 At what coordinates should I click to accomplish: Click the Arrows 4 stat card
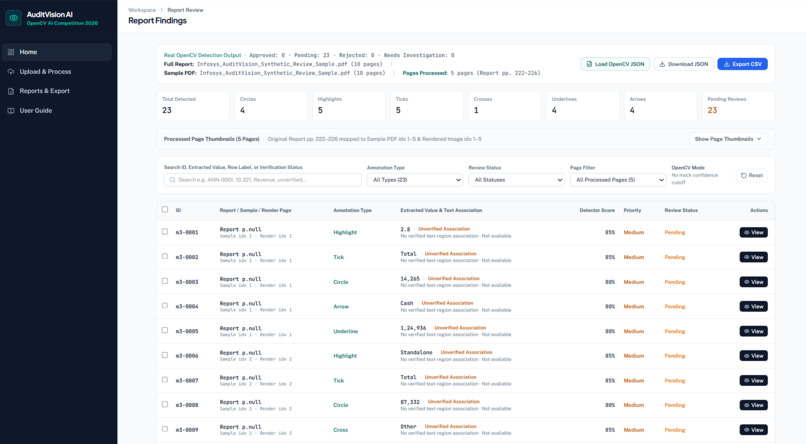(x=661, y=106)
